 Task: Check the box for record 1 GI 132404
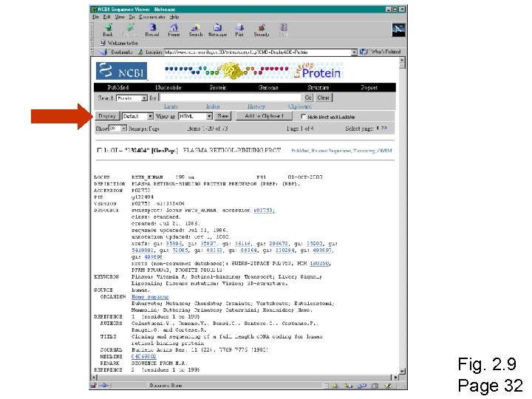click(x=100, y=150)
